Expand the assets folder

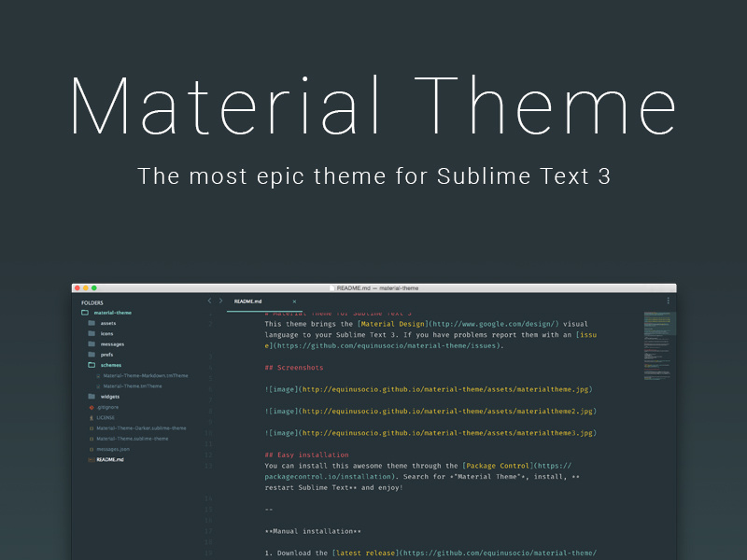pos(102,323)
